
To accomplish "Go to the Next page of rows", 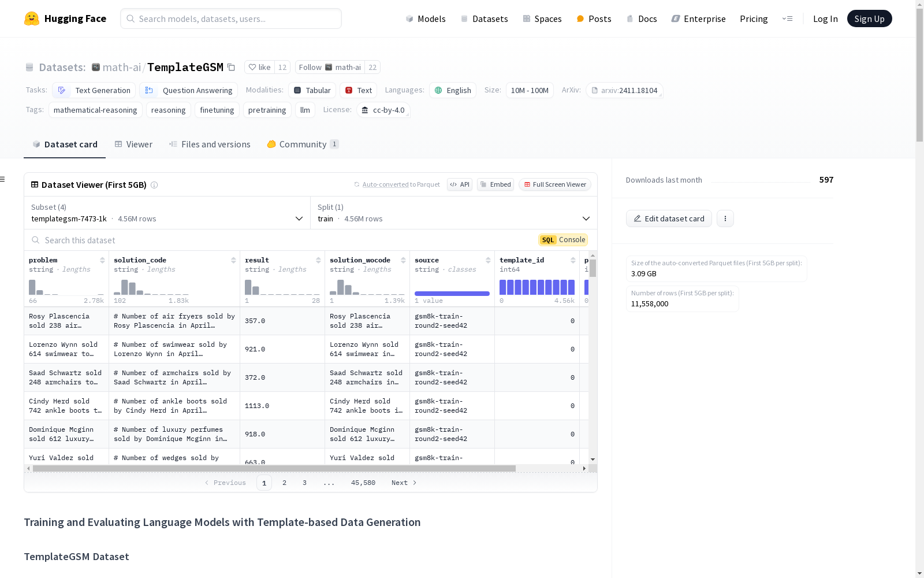I will [x=404, y=483].
